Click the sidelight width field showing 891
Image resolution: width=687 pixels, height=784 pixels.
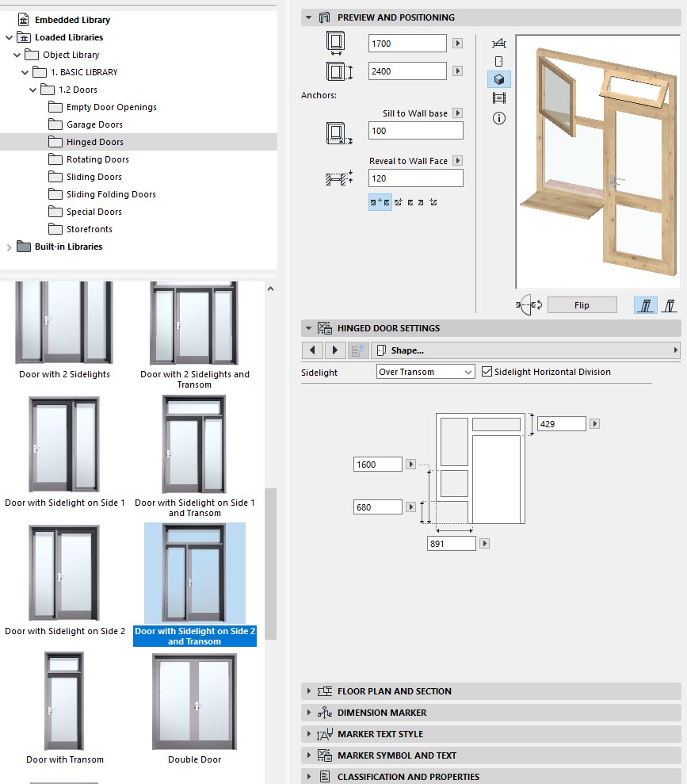(451, 544)
